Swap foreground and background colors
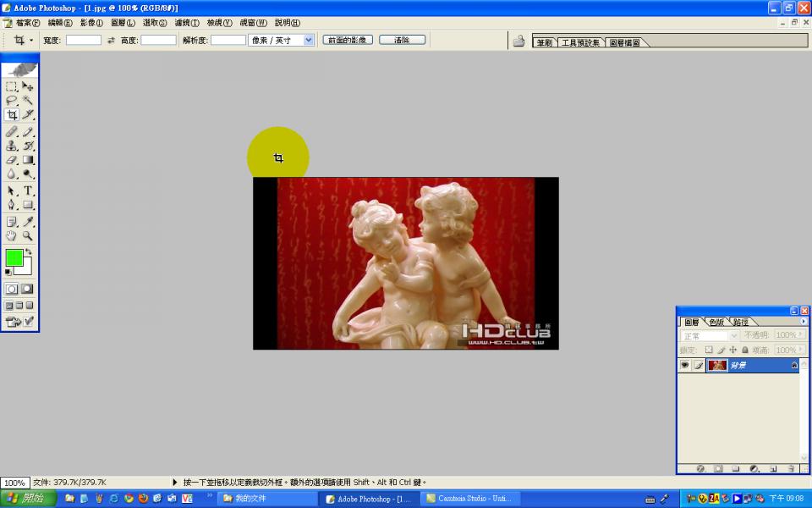The width and height of the screenshot is (812, 508). tap(29, 251)
